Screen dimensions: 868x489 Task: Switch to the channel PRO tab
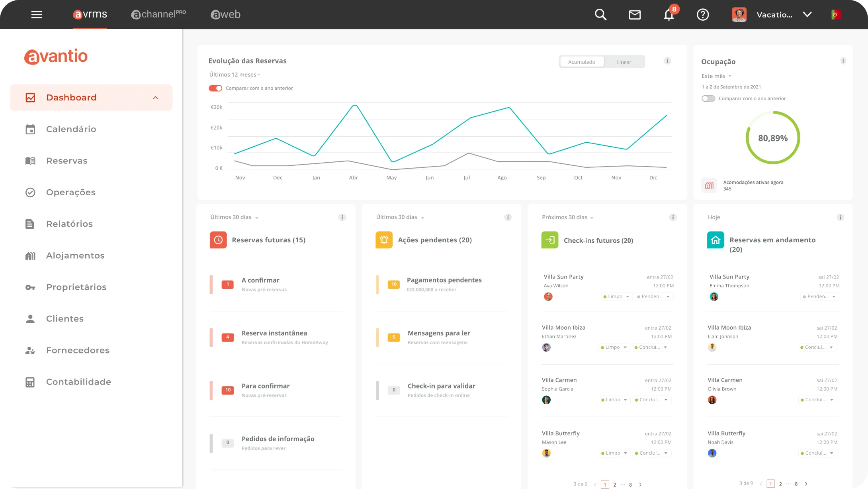(158, 14)
